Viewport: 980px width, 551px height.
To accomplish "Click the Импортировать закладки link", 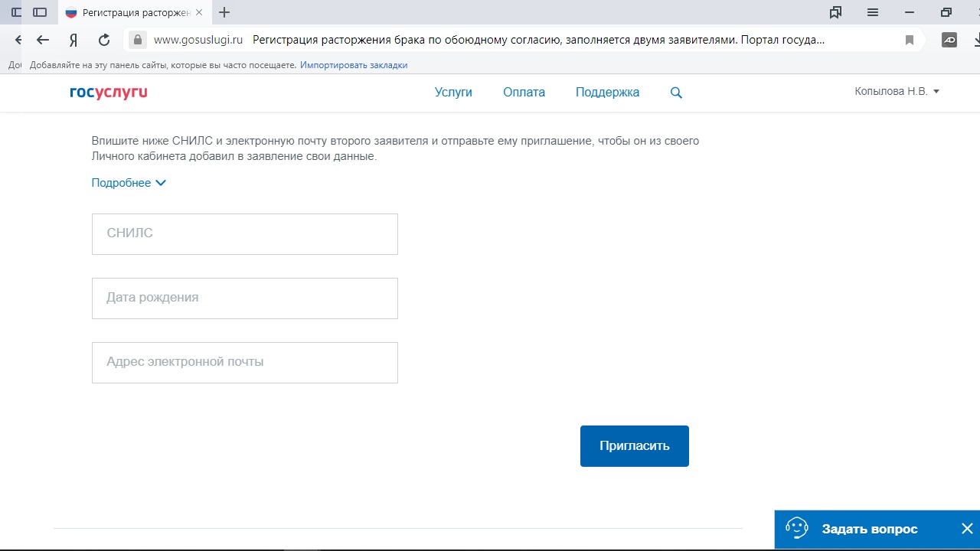I will pos(354,65).
